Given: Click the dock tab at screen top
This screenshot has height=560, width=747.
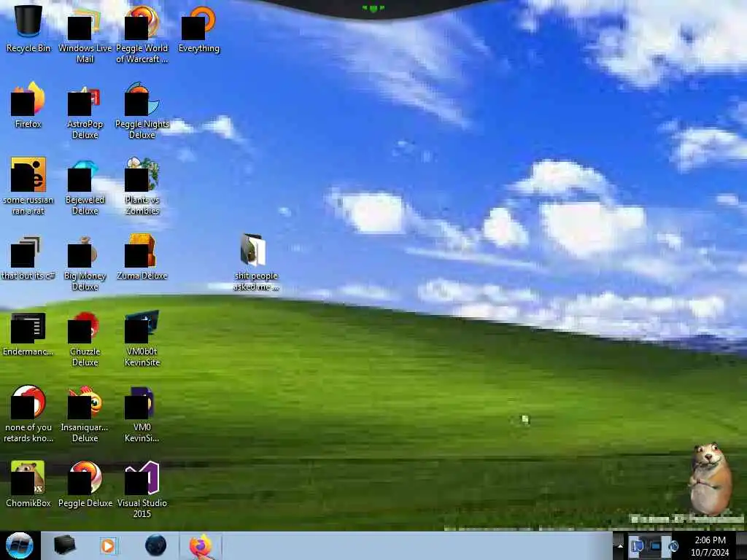Looking at the screenshot, I should pyautogui.click(x=373, y=8).
